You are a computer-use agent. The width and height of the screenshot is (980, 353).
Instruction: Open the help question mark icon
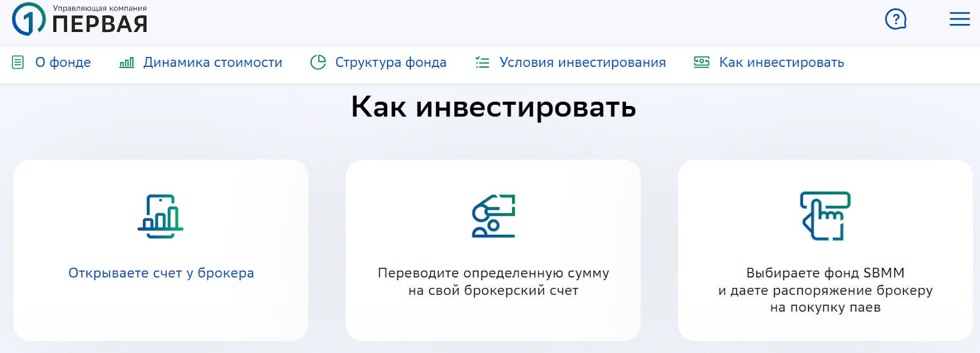(895, 20)
